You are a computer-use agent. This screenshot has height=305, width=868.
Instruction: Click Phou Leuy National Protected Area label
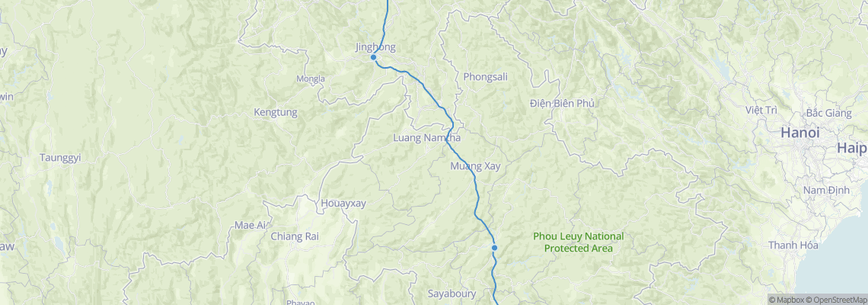point(579,242)
